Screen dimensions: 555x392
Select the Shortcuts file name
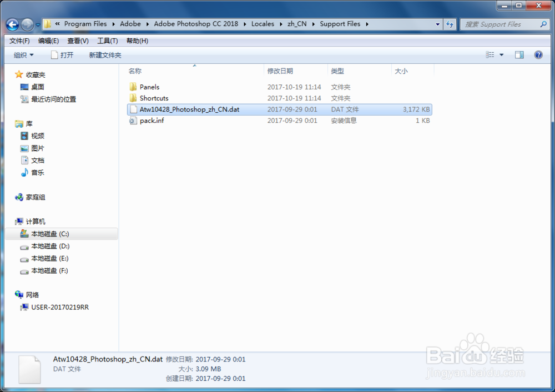[154, 98]
